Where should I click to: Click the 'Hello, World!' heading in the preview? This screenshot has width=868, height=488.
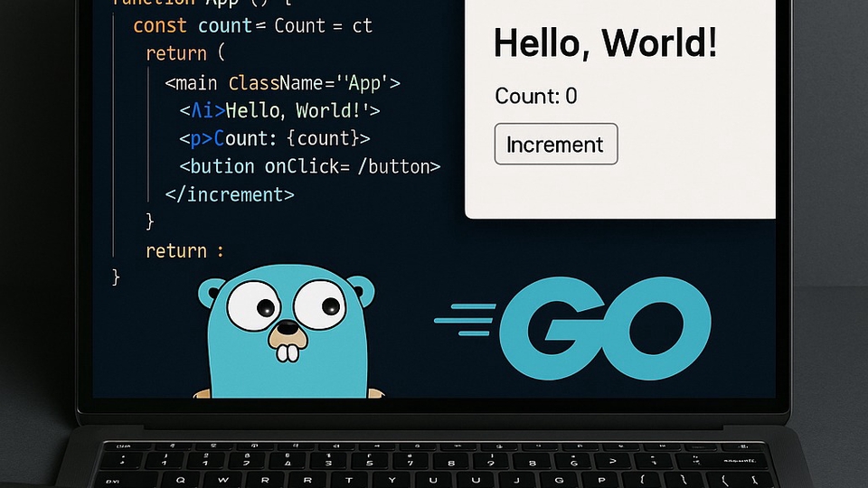pyautogui.click(x=605, y=43)
